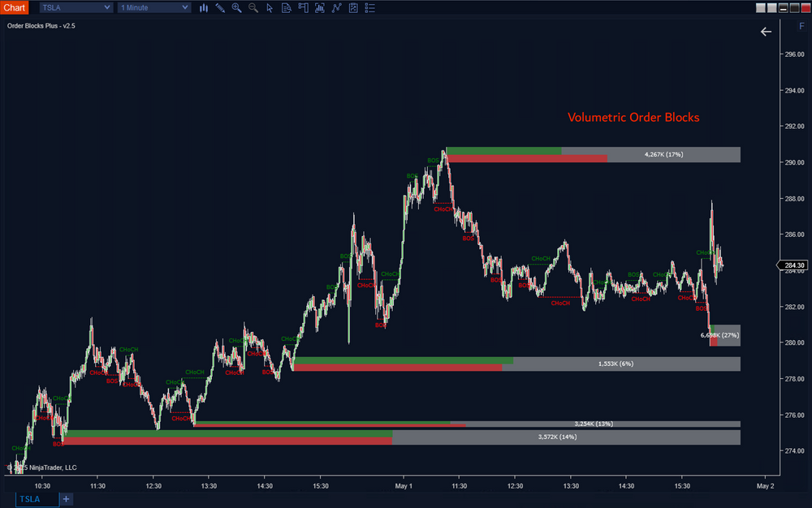Open the TSLA instrument dropdown
812x508 pixels.
click(x=75, y=7)
